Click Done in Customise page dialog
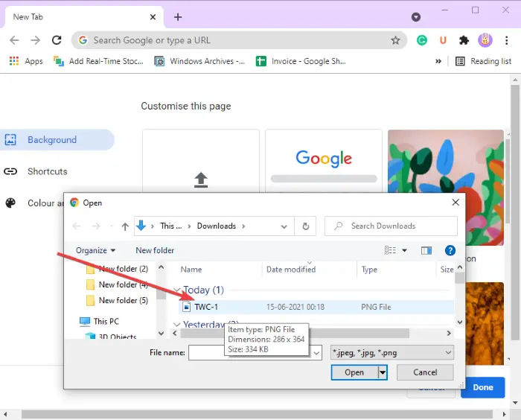 [x=483, y=387]
